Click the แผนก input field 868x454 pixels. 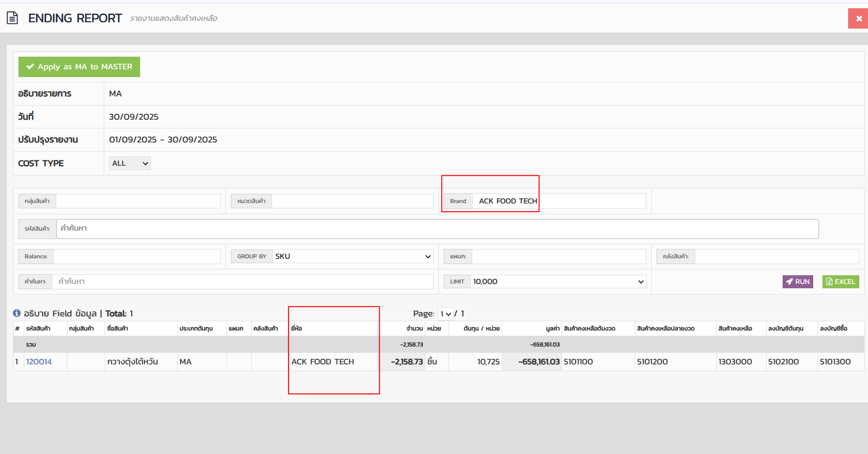click(559, 256)
